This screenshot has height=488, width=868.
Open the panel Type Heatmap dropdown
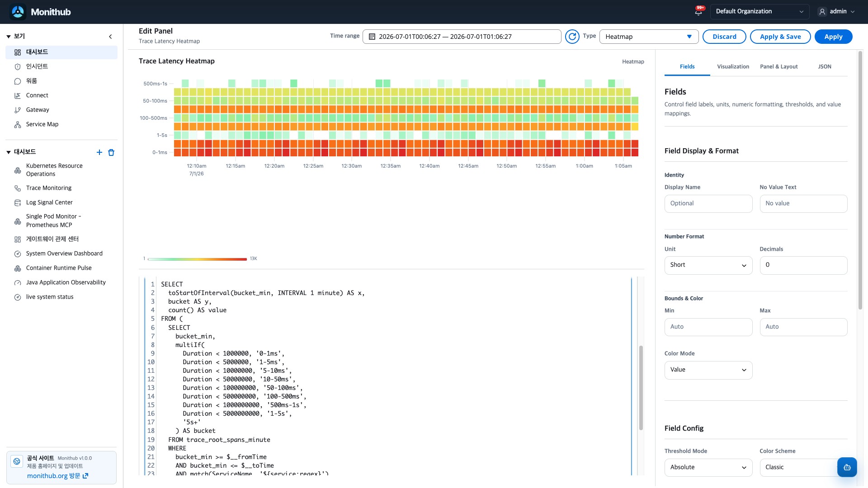[x=649, y=37]
